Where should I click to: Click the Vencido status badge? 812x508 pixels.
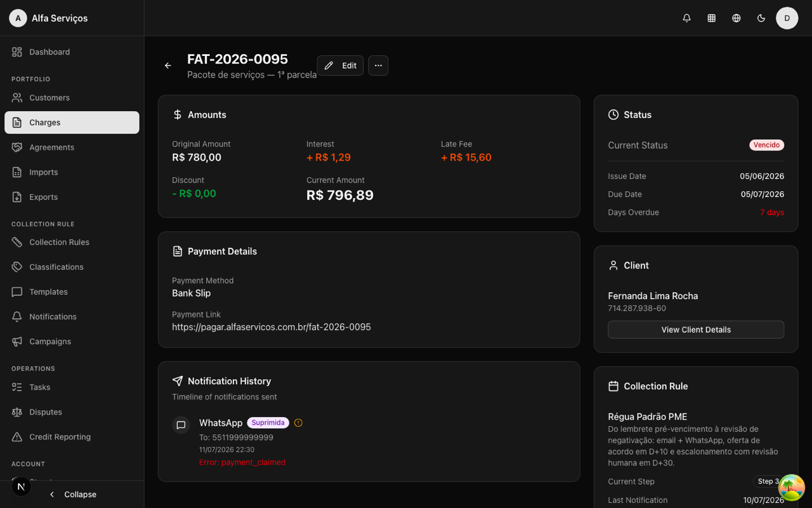coord(766,145)
